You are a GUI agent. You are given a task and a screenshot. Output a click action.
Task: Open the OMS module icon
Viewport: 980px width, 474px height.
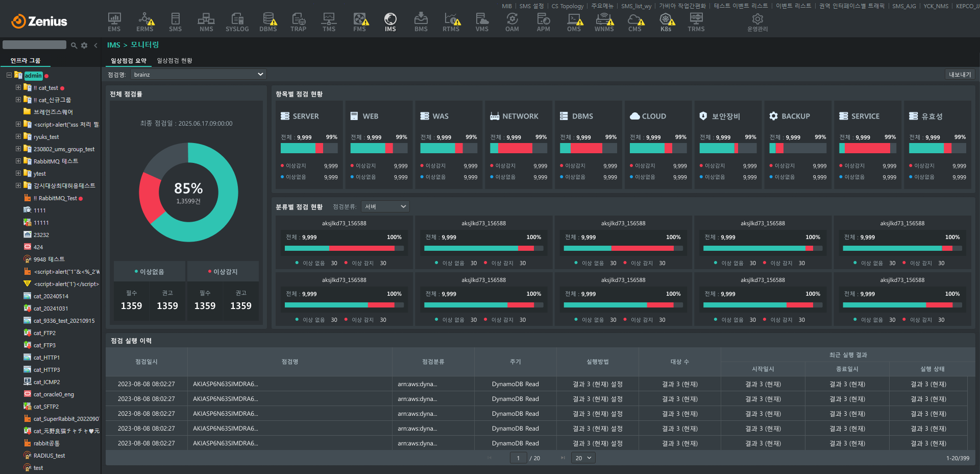tap(574, 22)
